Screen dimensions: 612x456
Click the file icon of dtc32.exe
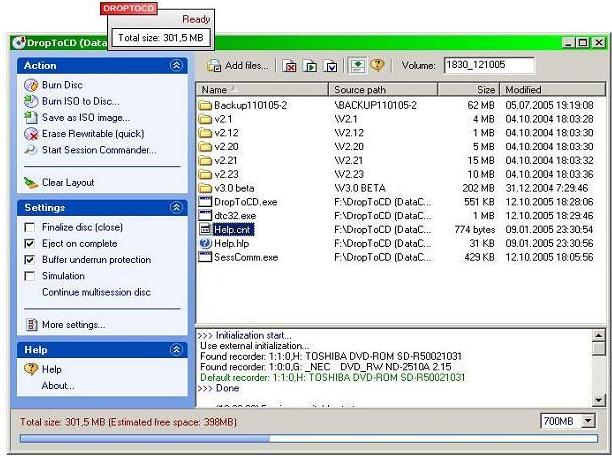click(x=205, y=216)
